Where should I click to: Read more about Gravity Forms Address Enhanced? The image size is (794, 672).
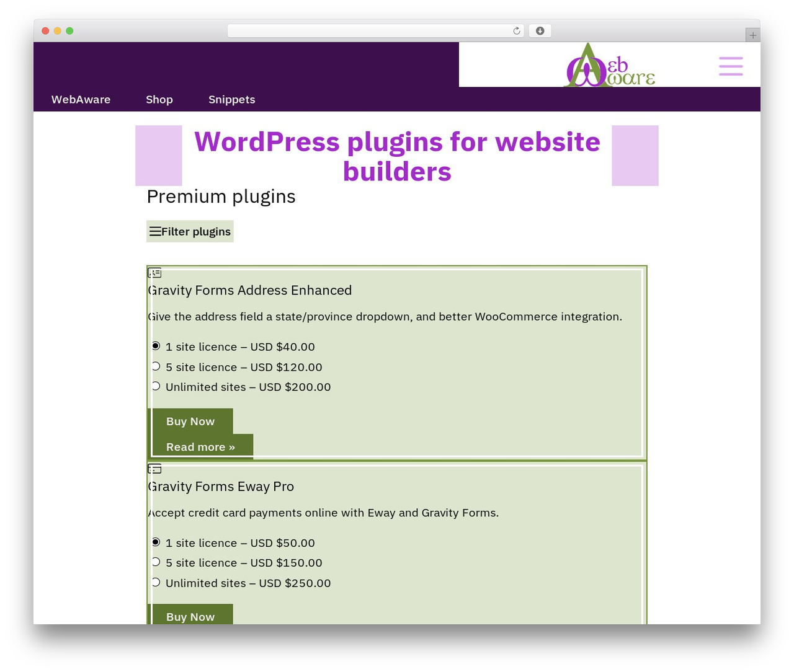click(x=200, y=446)
